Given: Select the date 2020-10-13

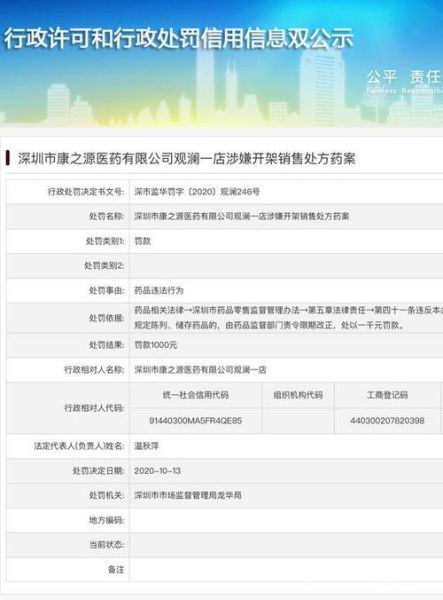Looking at the screenshot, I should pos(157,471).
